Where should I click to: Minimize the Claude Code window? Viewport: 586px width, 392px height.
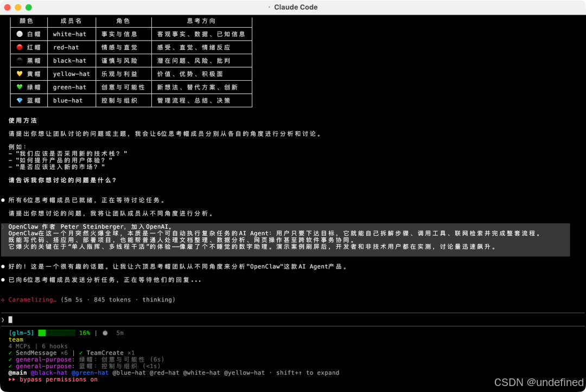click(18, 7)
